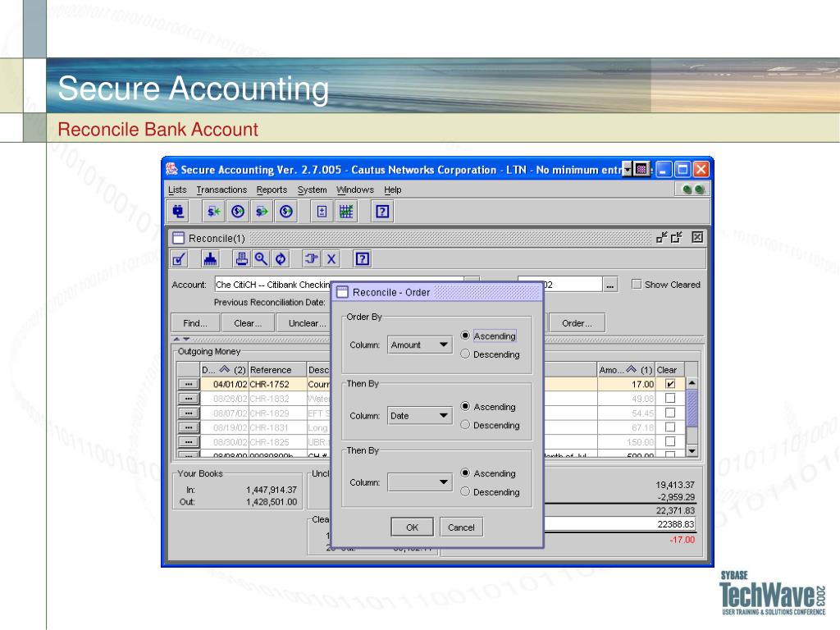Viewport: 840px width, 630px height.
Task: Click the pointing hand icon in Reconcile toolbar
Action: (x=311, y=259)
